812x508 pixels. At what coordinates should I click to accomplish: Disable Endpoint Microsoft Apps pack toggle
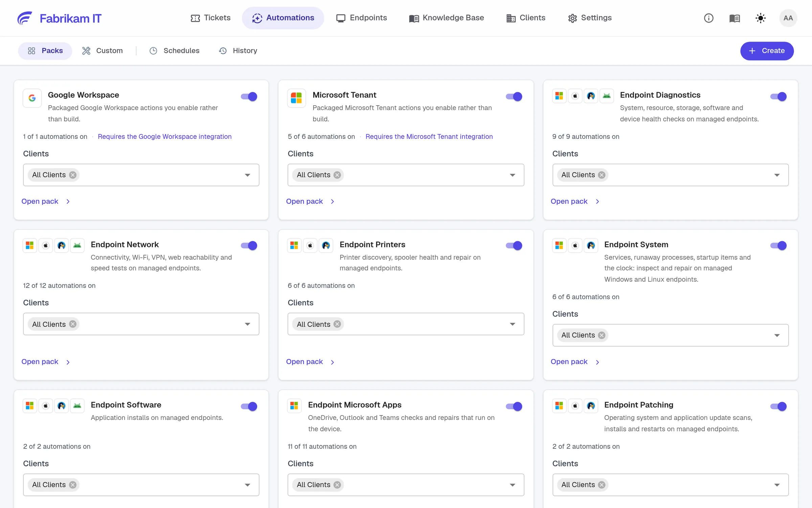pos(514,406)
